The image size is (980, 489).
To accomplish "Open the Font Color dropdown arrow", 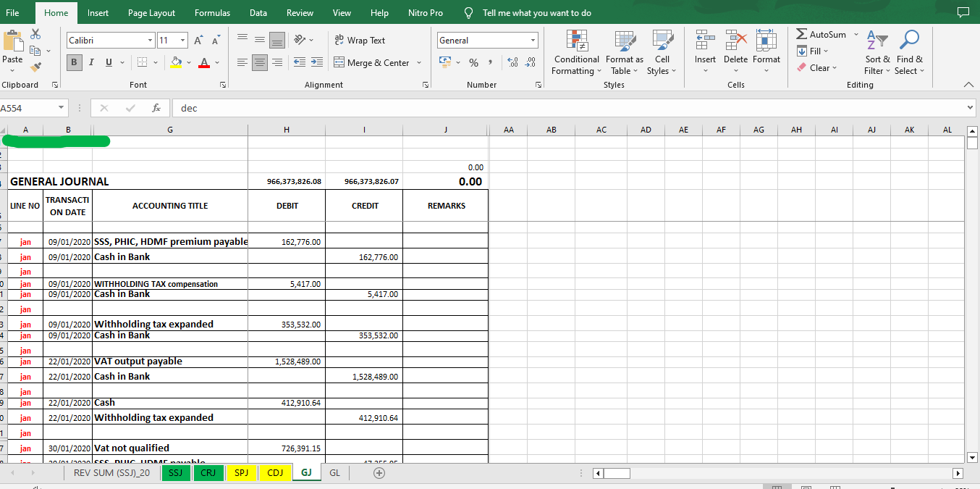I will (217, 63).
